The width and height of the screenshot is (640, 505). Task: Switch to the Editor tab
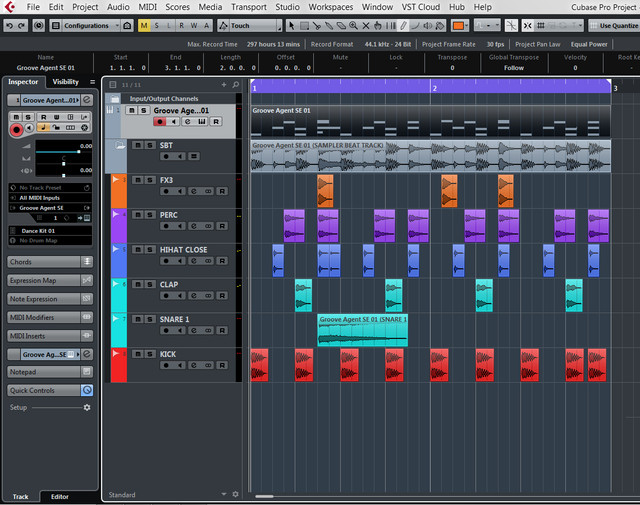coord(60,496)
